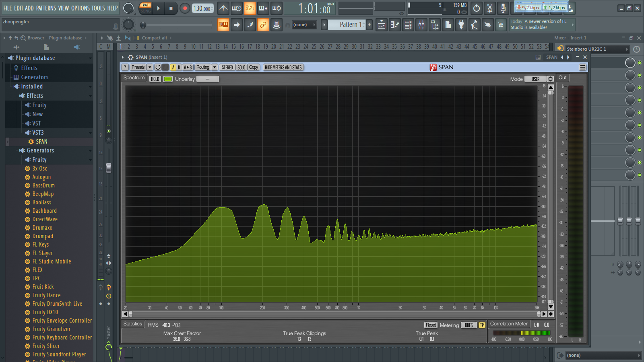The width and height of the screenshot is (644, 362).
Task: Open the Playlist view icon
Action: pyautogui.click(x=382, y=25)
